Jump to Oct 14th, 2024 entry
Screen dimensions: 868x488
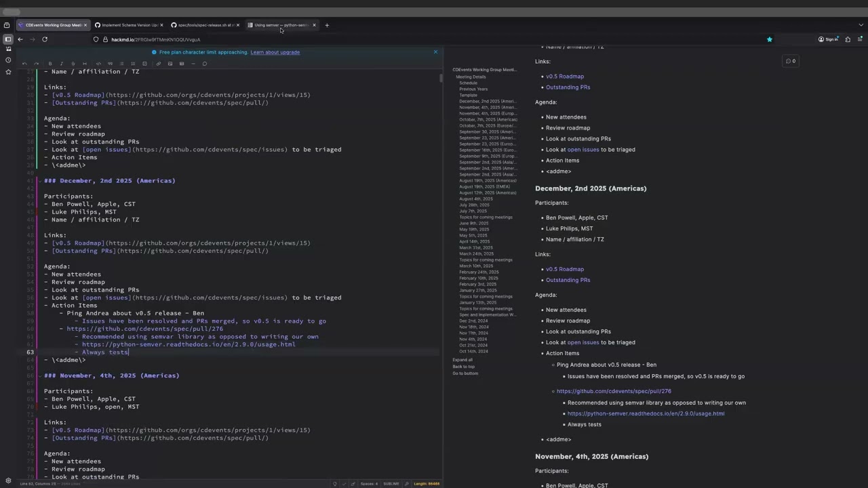(x=473, y=351)
